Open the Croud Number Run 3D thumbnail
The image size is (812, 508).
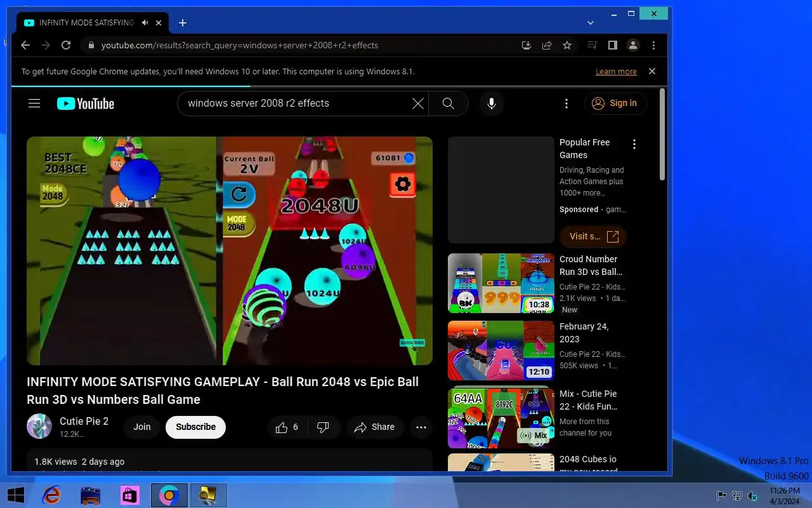[501, 283]
